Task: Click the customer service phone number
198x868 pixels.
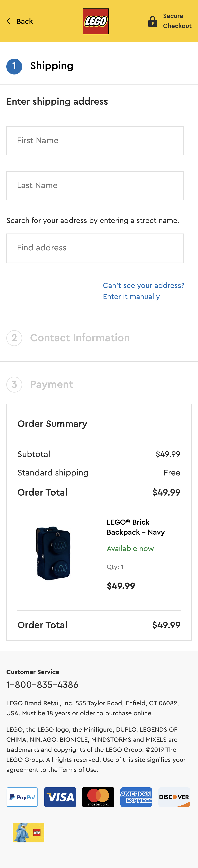Action: pos(42,685)
